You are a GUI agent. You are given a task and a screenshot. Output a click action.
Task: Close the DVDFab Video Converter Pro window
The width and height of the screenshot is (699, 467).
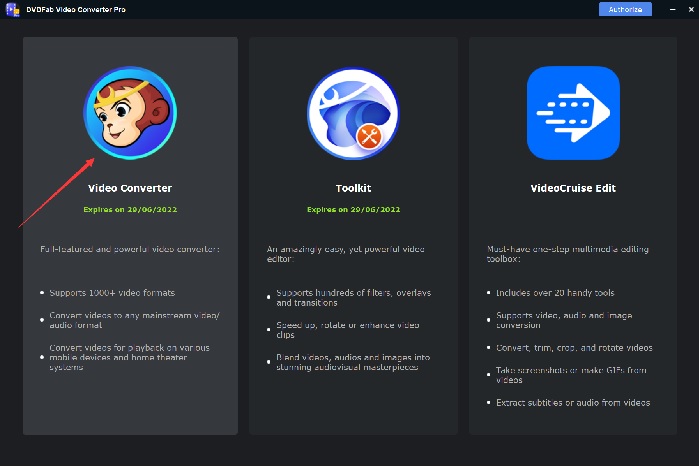(691, 9)
